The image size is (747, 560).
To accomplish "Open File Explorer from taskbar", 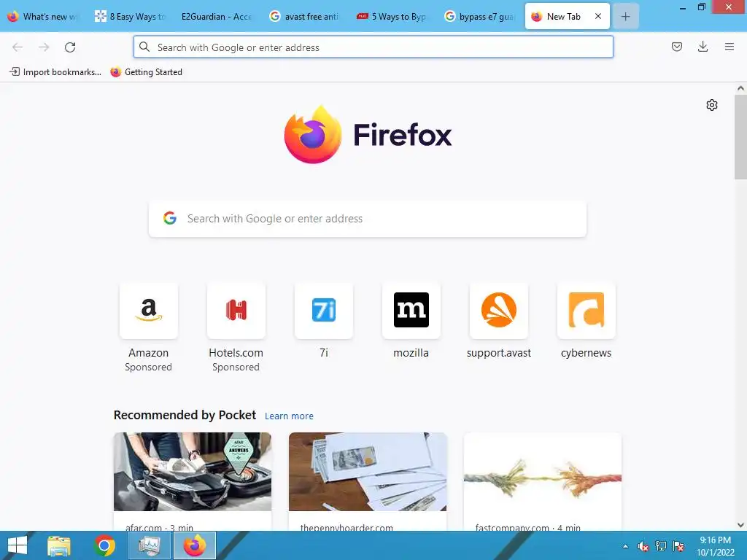I will [59, 545].
